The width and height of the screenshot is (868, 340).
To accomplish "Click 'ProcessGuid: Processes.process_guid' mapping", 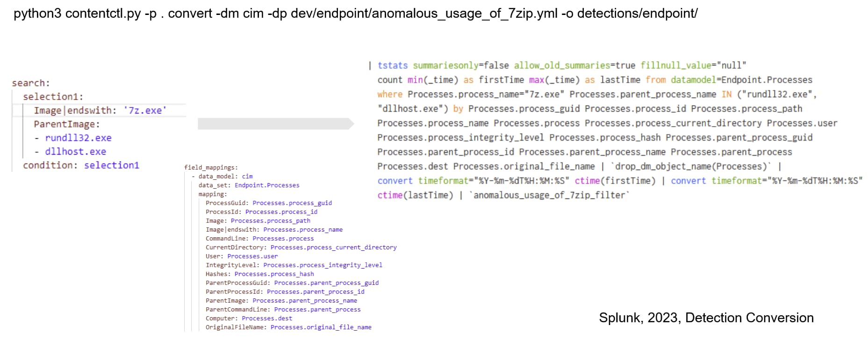I will pos(269,203).
